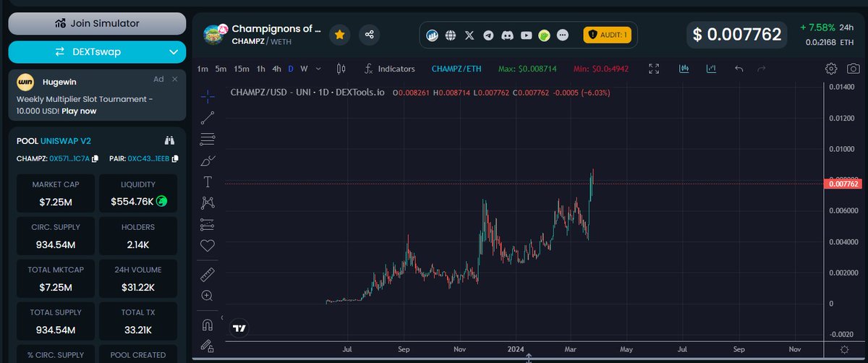Take a chart snapshot with camera
The width and height of the screenshot is (868, 363).
[x=854, y=69]
